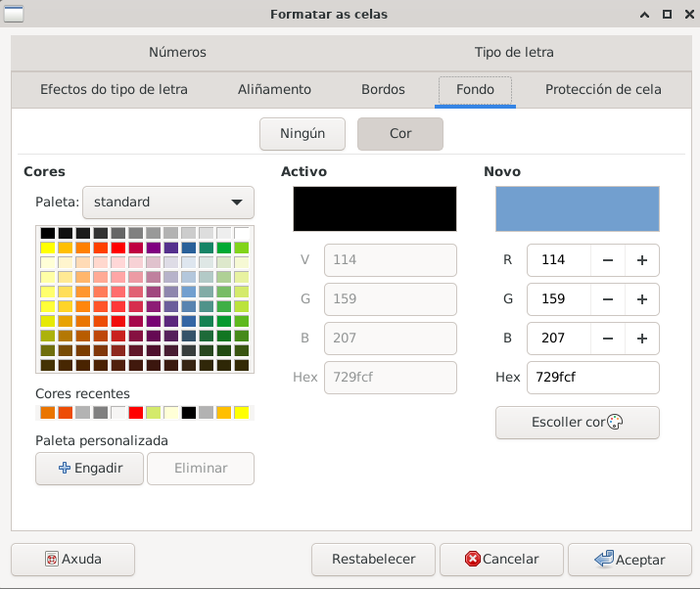Decrease the G value with minus
Image resolution: width=700 pixels, height=589 pixels.
pos(608,299)
